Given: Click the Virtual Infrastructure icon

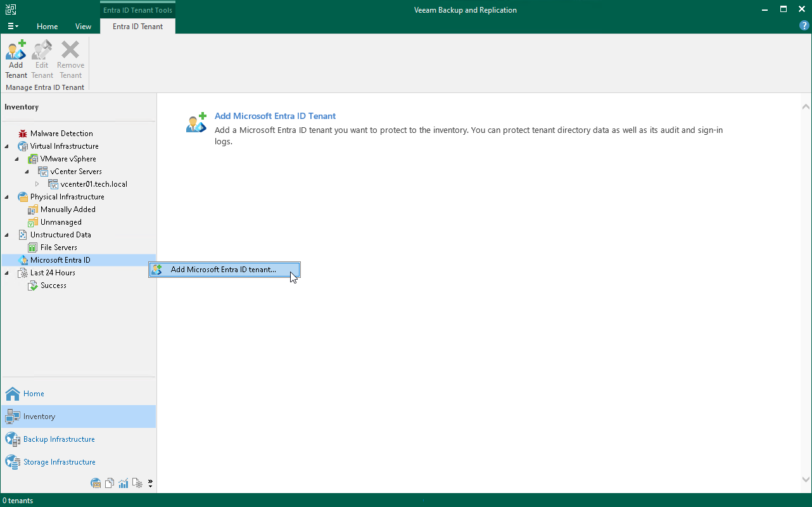Looking at the screenshot, I should (23, 146).
